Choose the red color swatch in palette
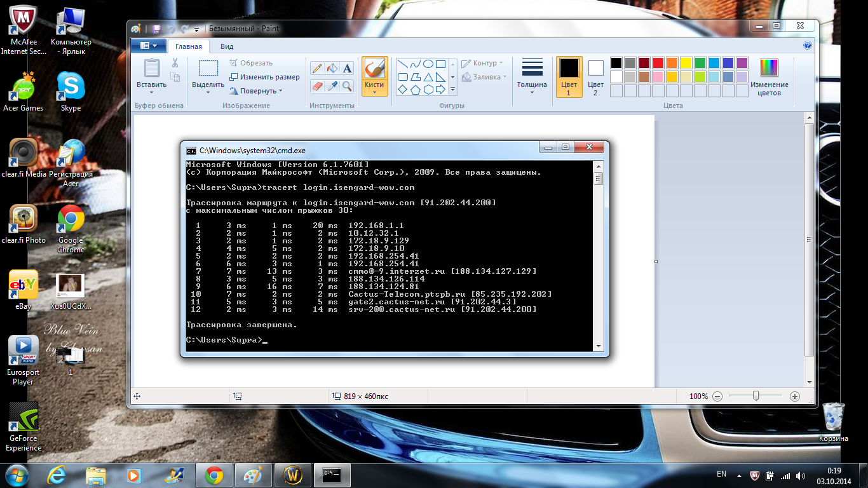The image size is (868, 488). coord(658,63)
